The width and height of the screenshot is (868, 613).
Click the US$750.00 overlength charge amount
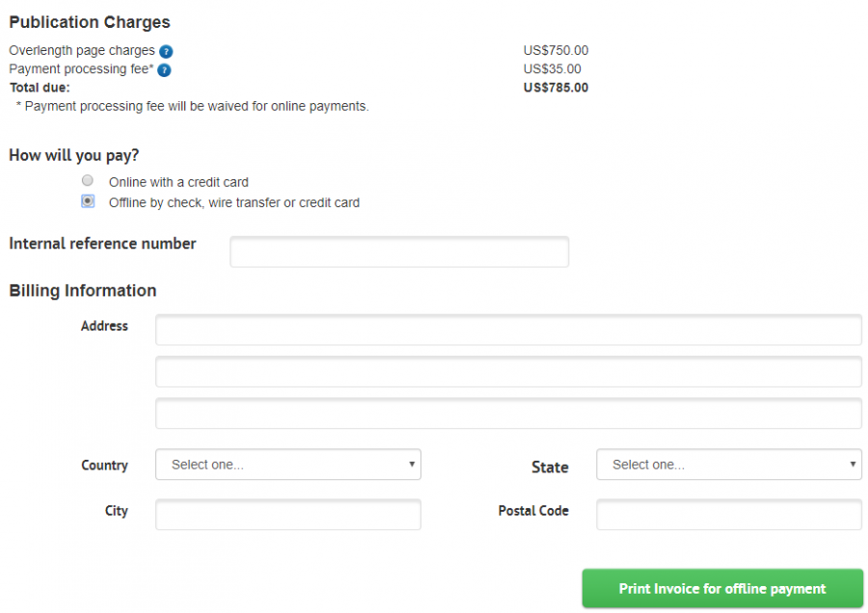click(556, 50)
